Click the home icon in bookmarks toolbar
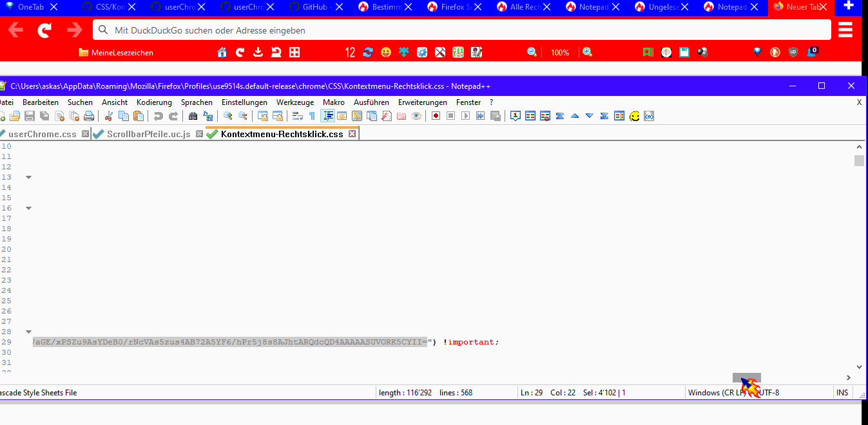This screenshot has height=425, width=868. (x=222, y=52)
